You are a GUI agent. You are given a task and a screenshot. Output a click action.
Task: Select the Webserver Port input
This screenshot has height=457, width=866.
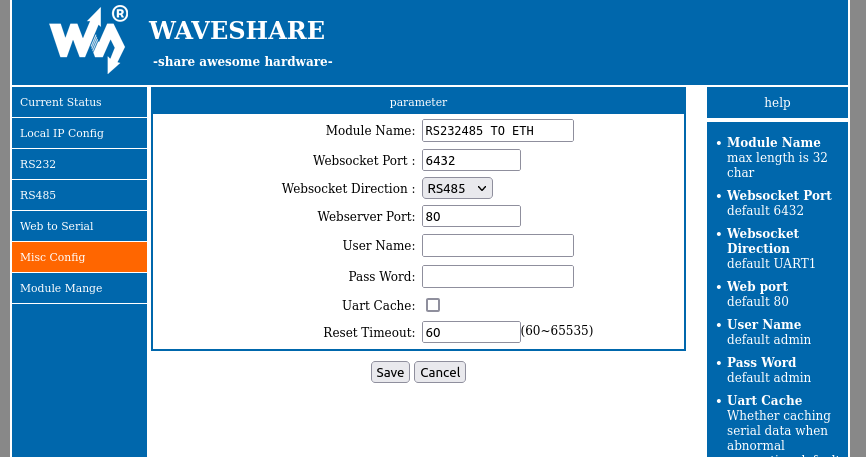[x=471, y=216]
